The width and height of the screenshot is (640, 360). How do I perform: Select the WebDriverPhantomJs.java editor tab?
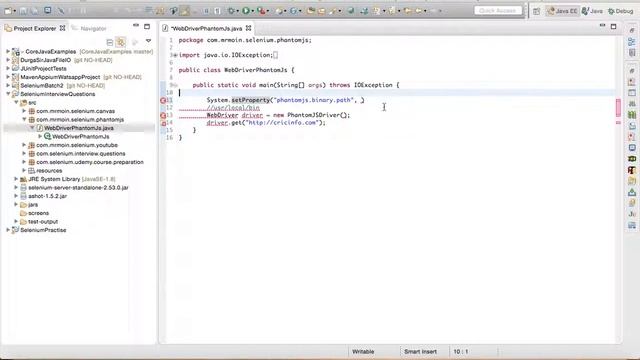(207, 29)
